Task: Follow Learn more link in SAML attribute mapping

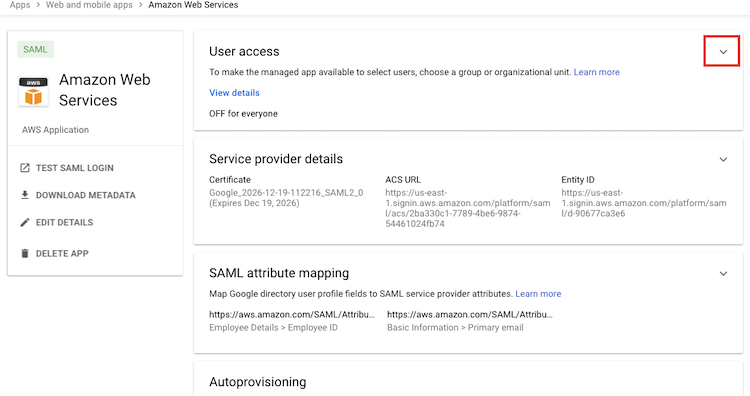Action: pos(538,294)
